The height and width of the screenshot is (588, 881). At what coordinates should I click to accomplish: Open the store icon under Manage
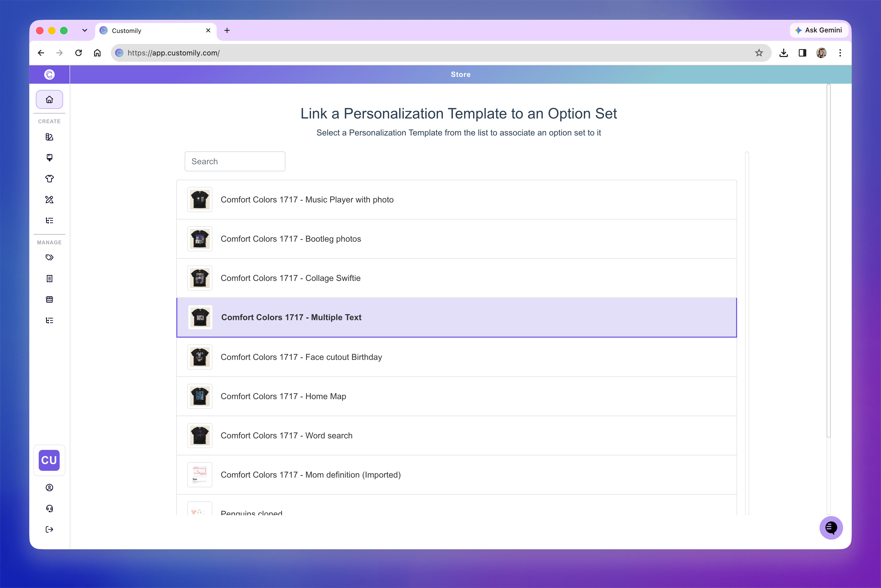click(49, 299)
